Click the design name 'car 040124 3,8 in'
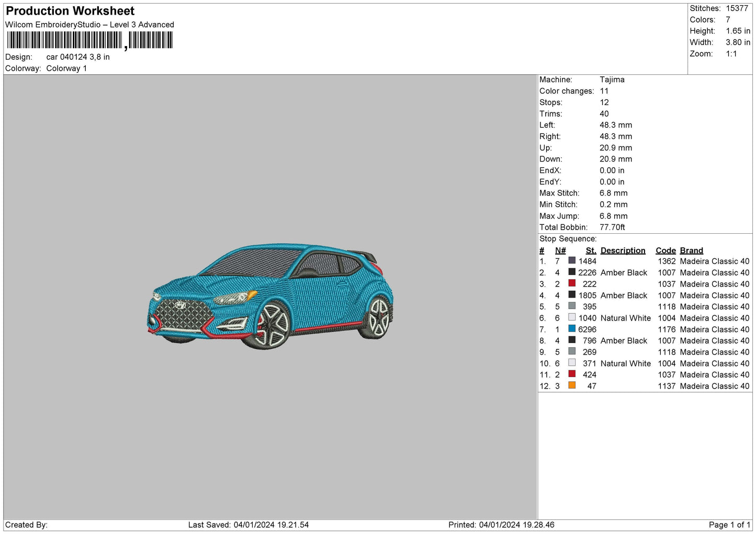Screen dimensions: 756x534 [78, 57]
